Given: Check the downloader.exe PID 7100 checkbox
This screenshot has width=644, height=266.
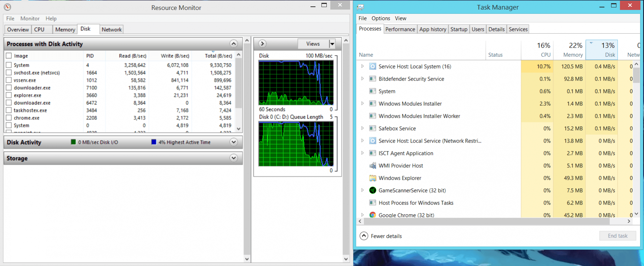Looking at the screenshot, I should pos(9,88).
